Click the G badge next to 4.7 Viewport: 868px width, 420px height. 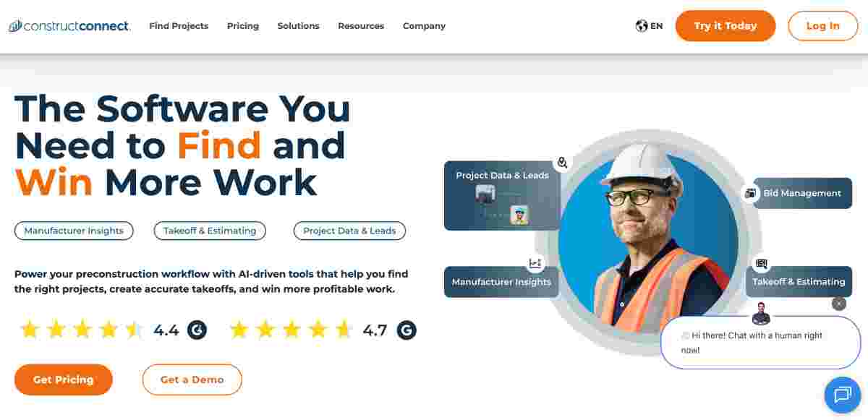tap(407, 330)
